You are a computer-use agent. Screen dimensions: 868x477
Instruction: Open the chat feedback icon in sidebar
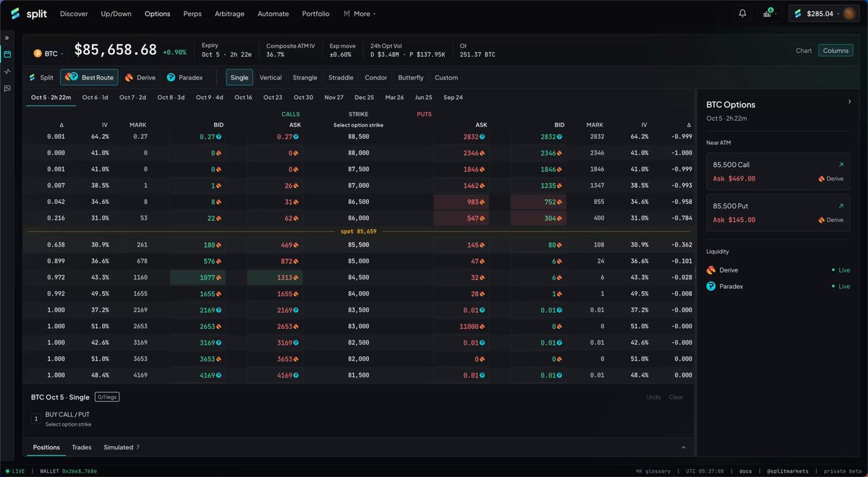[x=7, y=88]
